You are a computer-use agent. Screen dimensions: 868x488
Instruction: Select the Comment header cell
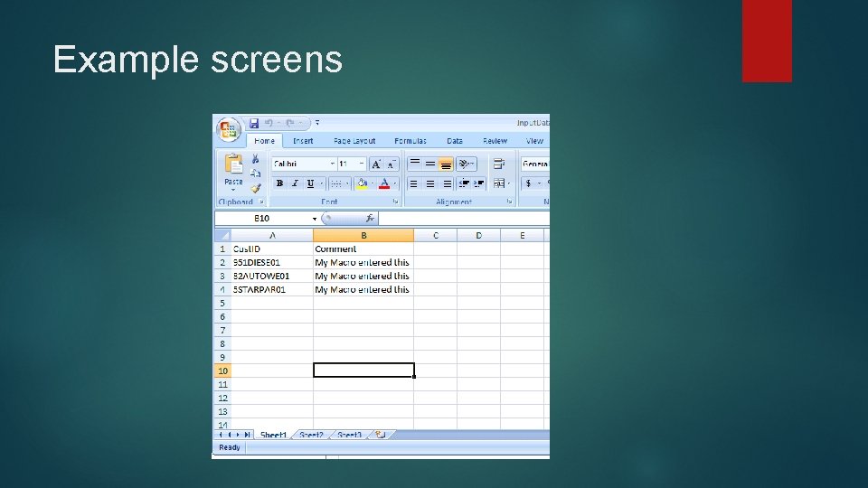click(363, 249)
